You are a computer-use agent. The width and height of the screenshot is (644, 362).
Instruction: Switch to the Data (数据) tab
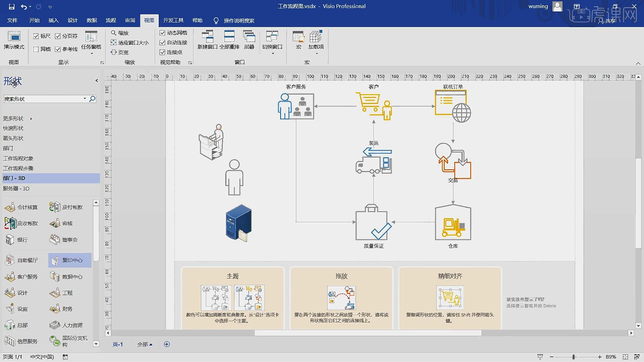[x=92, y=20]
